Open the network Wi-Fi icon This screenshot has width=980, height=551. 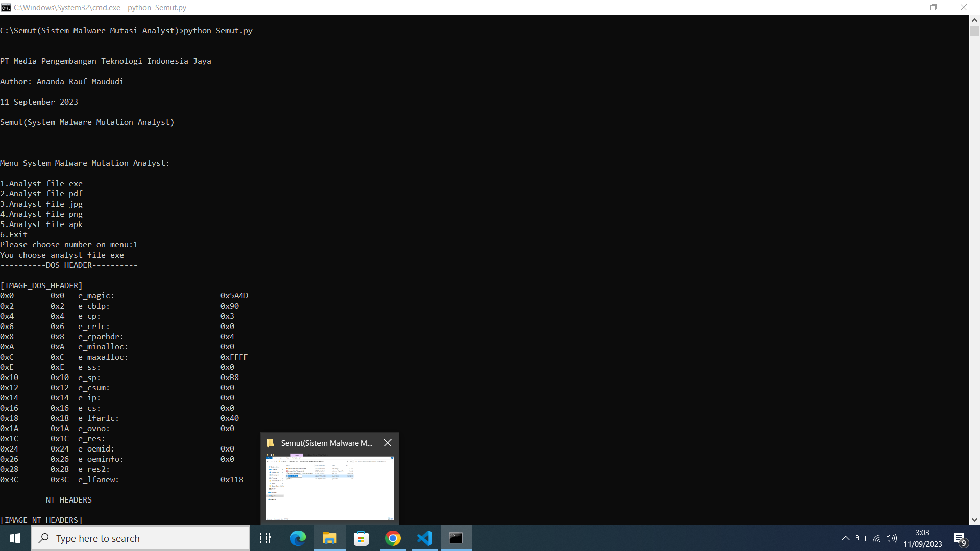click(x=876, y=538)
